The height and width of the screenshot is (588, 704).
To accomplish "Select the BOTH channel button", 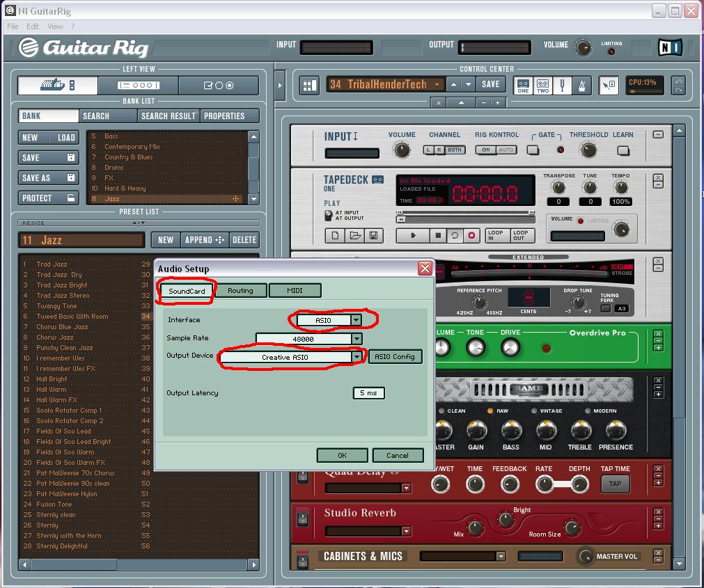I will click(455, 150).
